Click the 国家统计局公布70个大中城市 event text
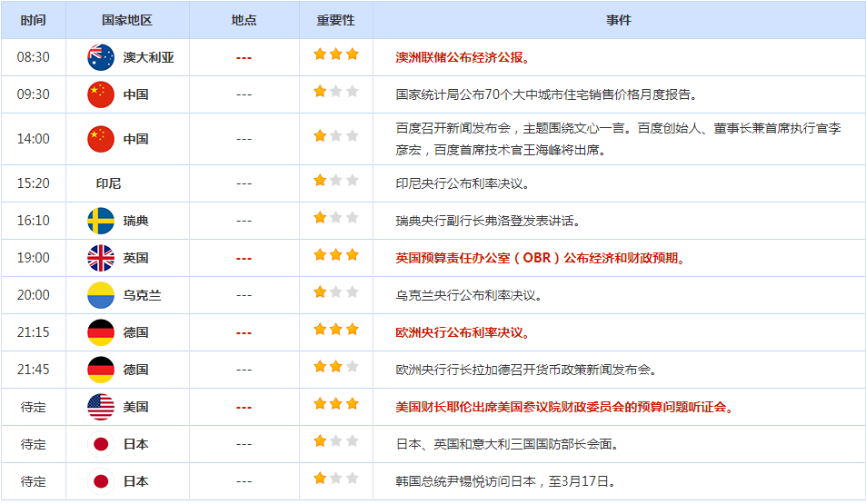This screenshot has height=504, width=866. tap(547, 95)
